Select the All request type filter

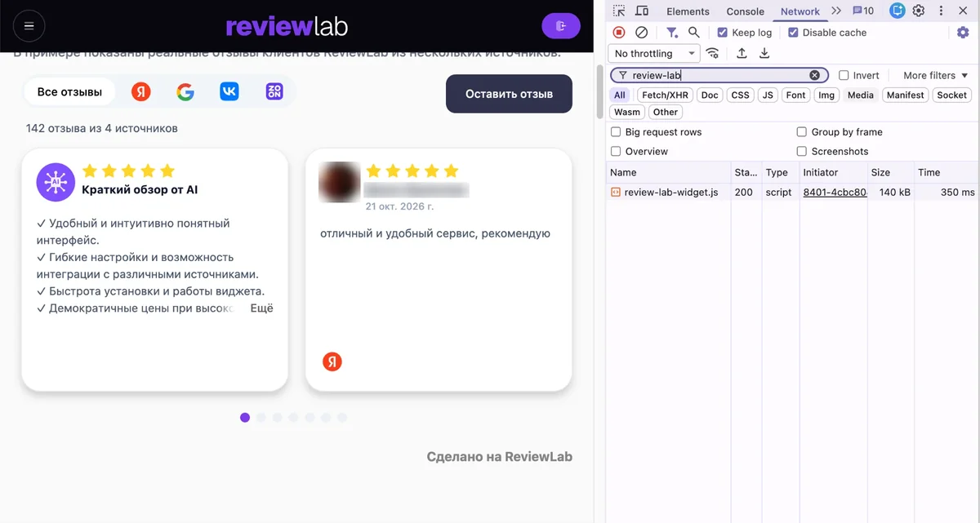pyautogui.click(x=620, y=95)
